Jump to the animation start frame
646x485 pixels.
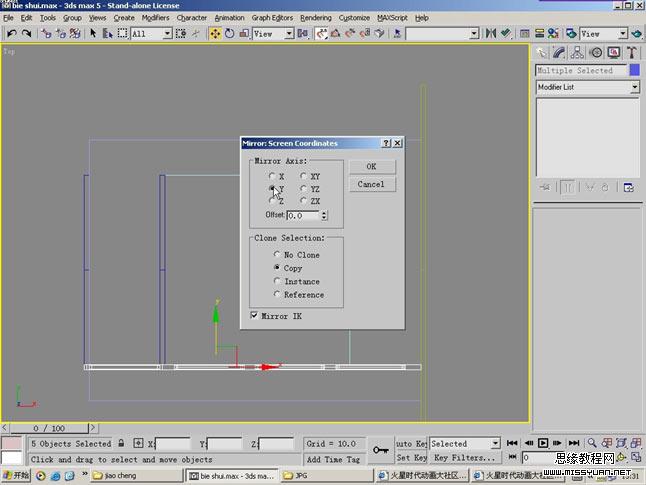pyautogui.click(x=512, y=443)
